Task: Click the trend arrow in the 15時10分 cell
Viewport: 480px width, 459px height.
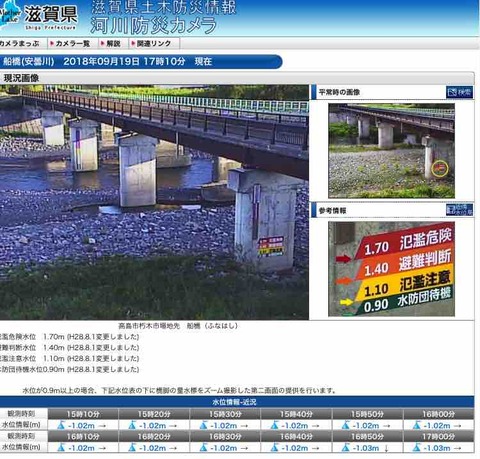Action: [102, 426]
